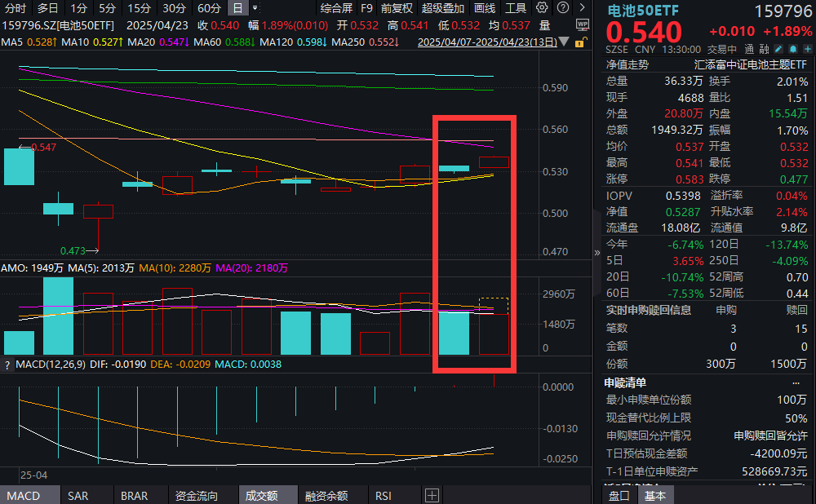Open the 画线 drawing tools
The width and height of the screenshot is (816, 504).
[x=485, y=8]
